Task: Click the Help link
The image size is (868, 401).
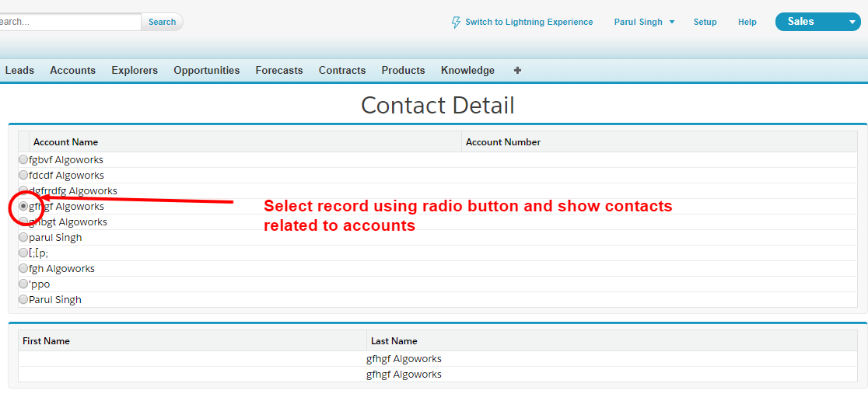Action: click(747, 23)
